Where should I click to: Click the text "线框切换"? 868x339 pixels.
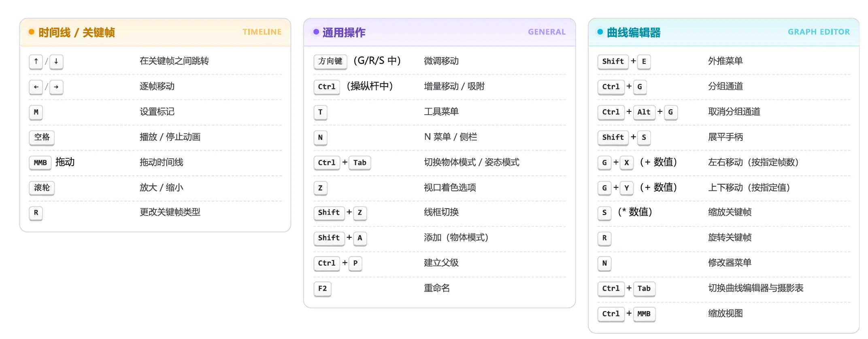[441, 212]
